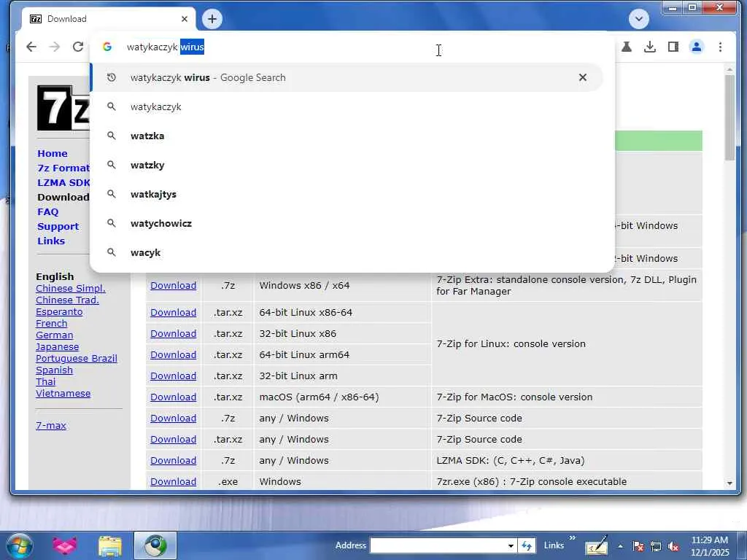Viewport: 747px width, 560px height.
Task: Download the Windows x86 / x64 .7z Extra
Action: point(174,285)
